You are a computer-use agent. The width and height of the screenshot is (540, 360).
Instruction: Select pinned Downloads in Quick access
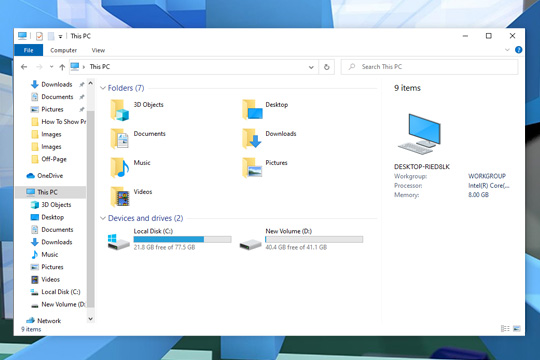57,84
